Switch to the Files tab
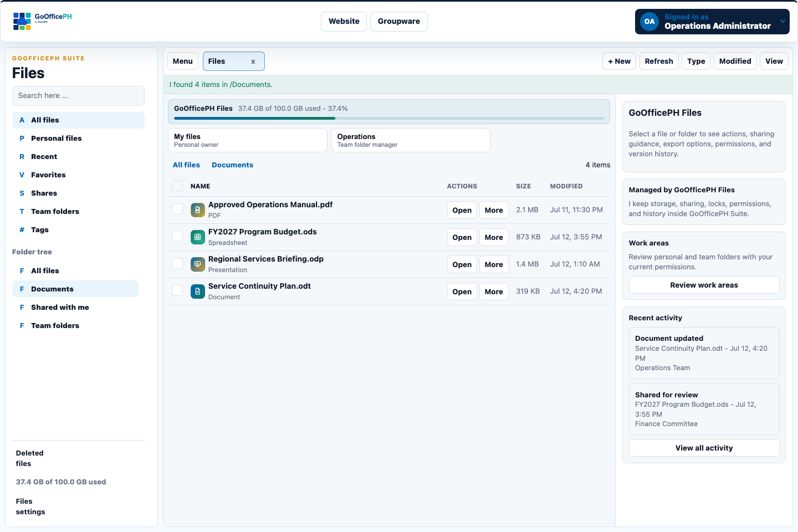 click(x=233, y=61)
